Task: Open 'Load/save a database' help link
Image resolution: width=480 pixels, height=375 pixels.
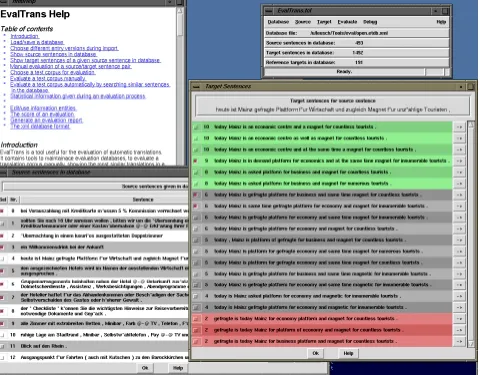Action: [x=37, y=42]
